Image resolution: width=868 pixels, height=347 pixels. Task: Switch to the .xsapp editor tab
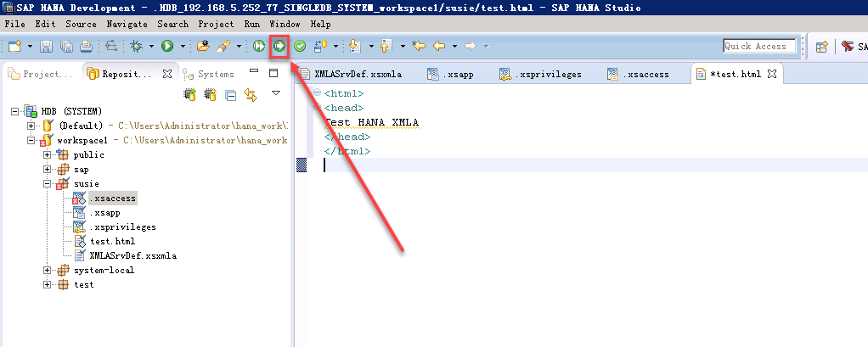[x=451, y=74]
